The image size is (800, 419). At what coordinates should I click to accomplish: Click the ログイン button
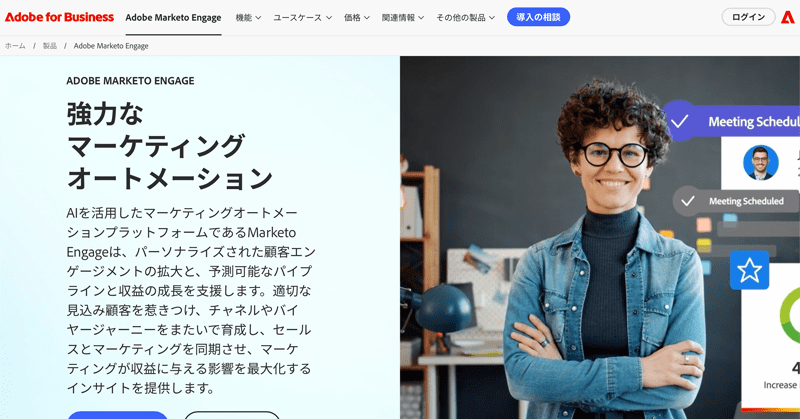[748, 17]
